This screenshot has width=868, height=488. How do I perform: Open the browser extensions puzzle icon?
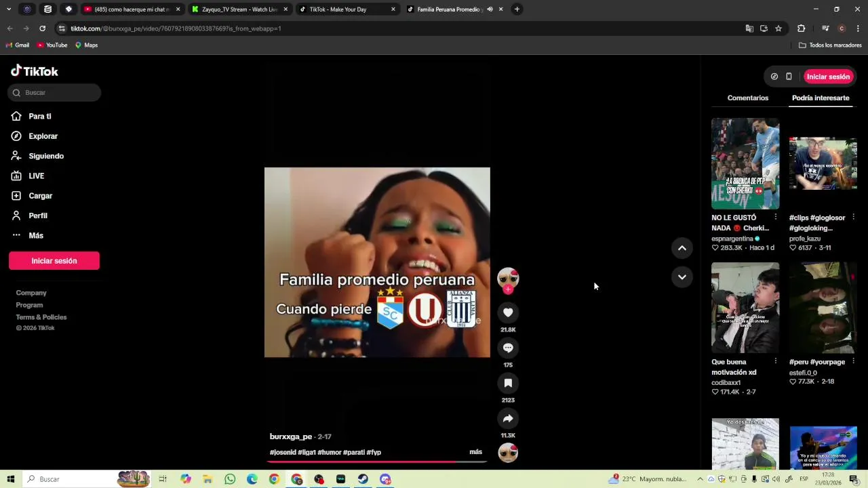(x=801, y=28)
